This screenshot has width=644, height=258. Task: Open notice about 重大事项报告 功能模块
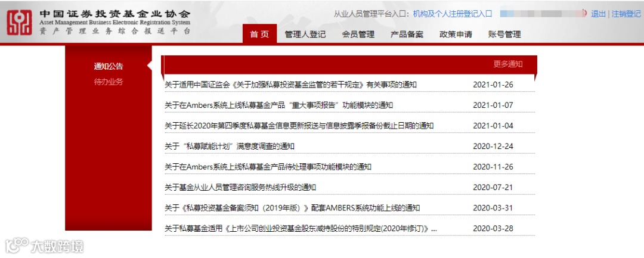[279, 105]
